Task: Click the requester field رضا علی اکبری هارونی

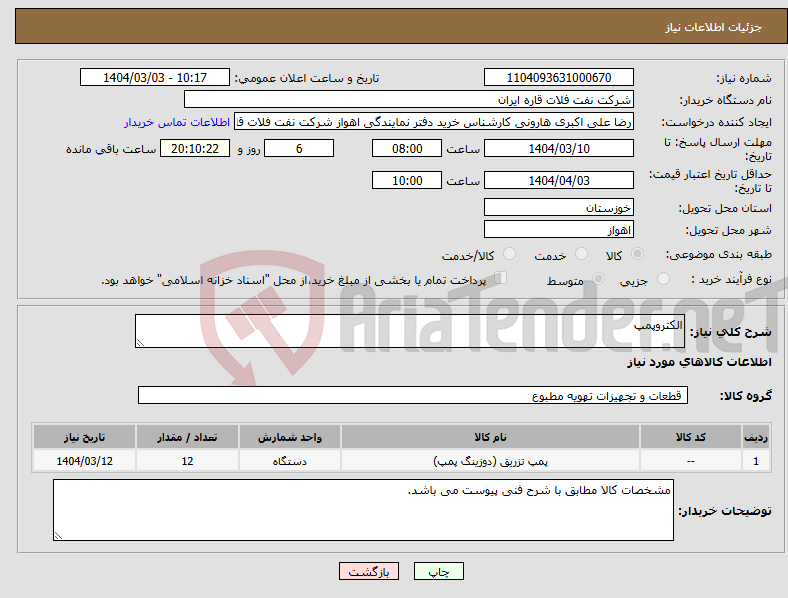Action: 434,122
